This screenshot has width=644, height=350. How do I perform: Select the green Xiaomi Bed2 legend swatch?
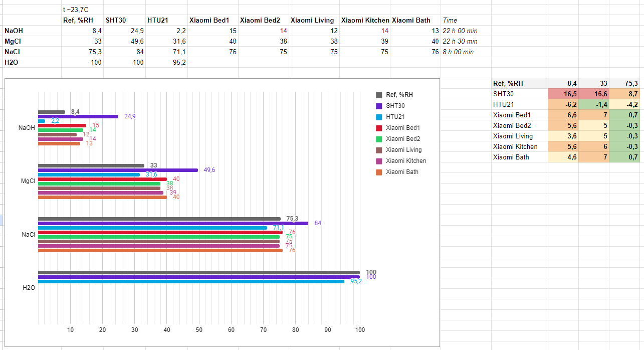[x=379, y=139]
